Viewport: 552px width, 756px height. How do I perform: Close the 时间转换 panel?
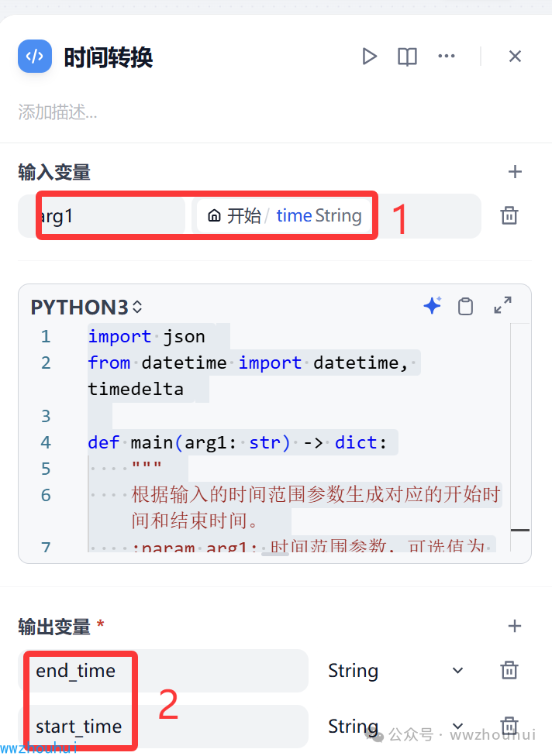tap(515, 57)
